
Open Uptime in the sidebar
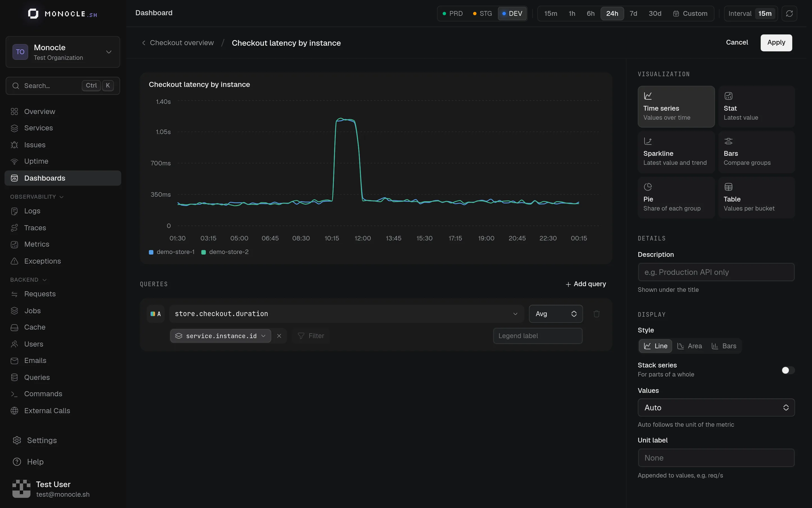[63, 161]
